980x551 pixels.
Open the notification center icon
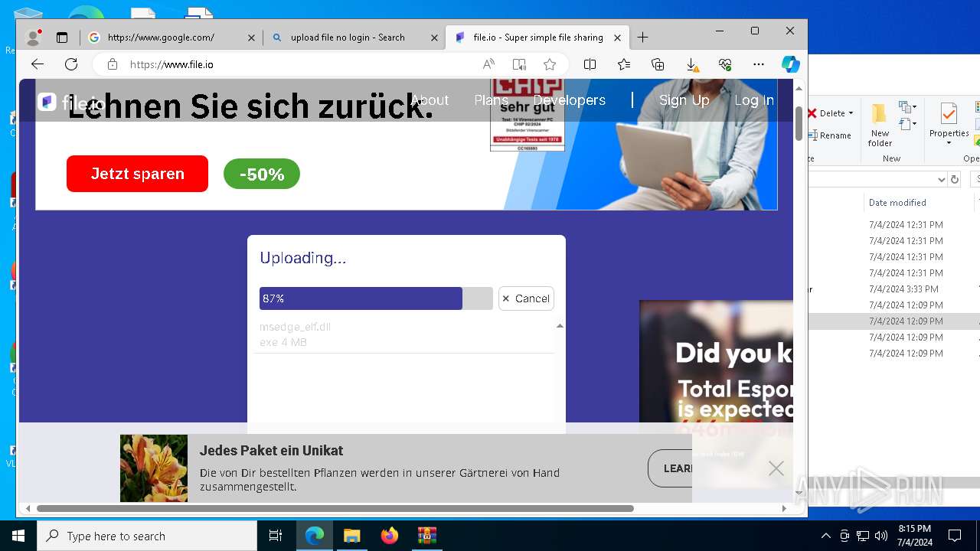[x=955, y=536]
